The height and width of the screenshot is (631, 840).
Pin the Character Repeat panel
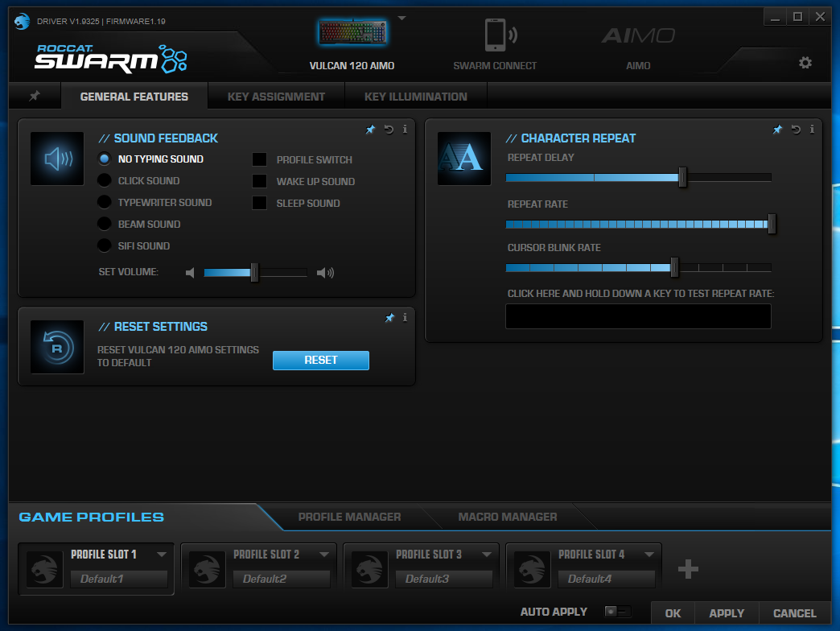[x=777, y=129]
